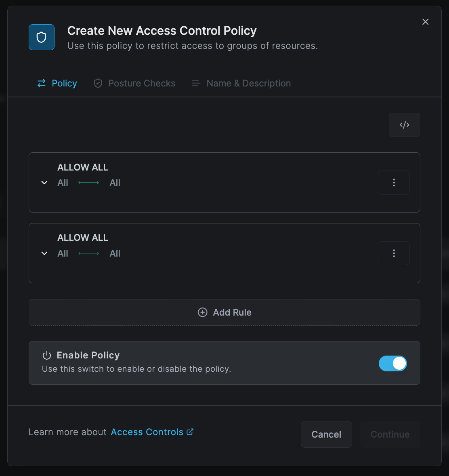Screen dimensions: 449x476
Task: Open the Name & Description tab
Action: [241, 83]
